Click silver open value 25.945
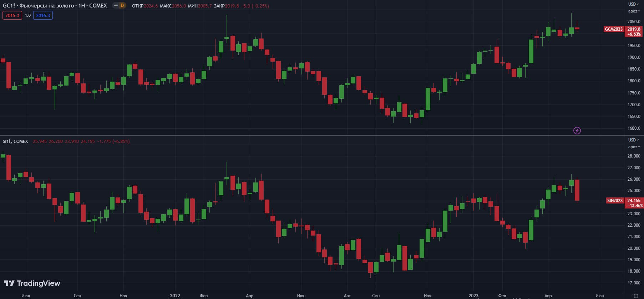 point(40,141)
